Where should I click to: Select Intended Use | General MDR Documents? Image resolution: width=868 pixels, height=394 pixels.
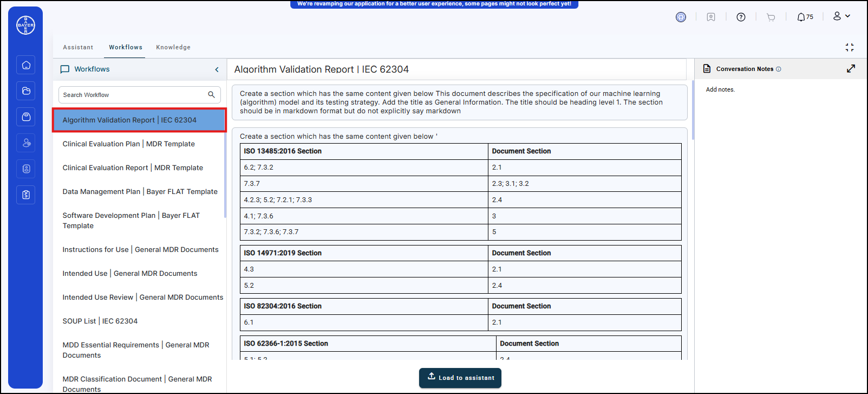coord(130,273)
